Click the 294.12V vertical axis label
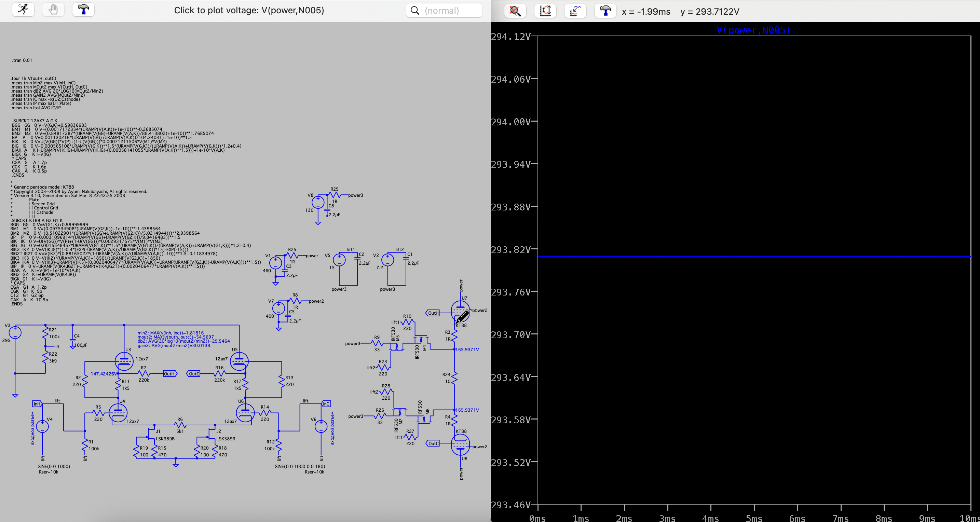Image resolution: width=980 pixels, height=522 pixels. (x=511, y=37)
